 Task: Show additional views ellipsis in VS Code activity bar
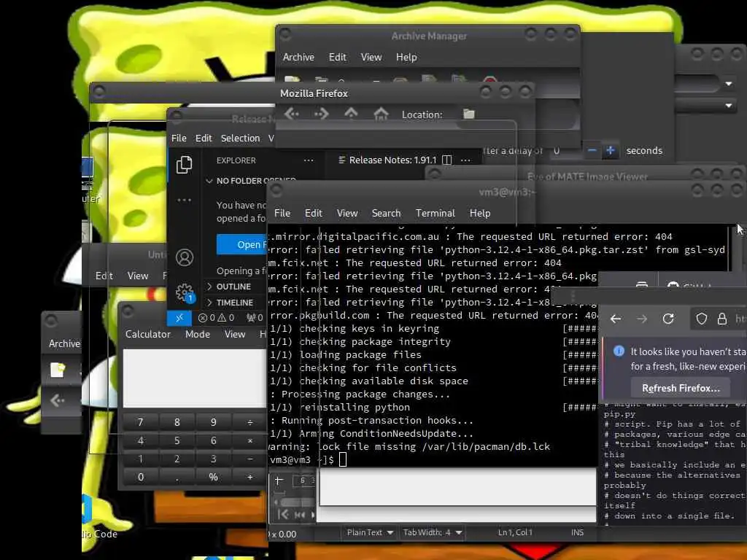(x=184, y=200)
